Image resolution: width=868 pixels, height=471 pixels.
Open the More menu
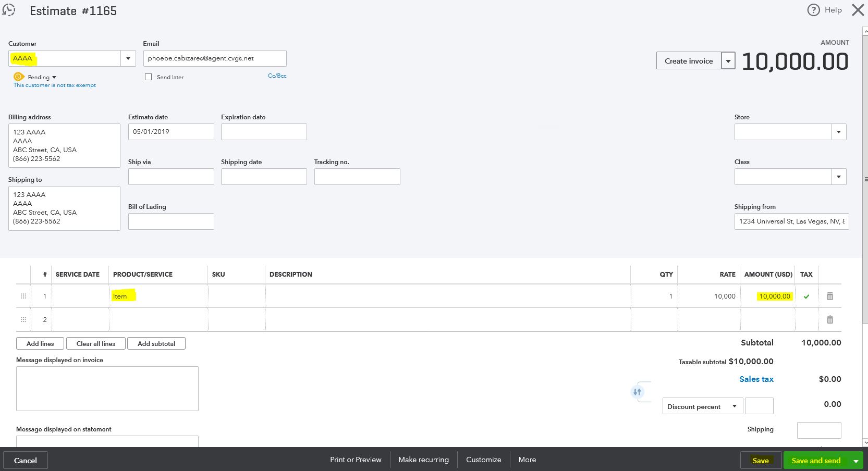pos(527,460)
